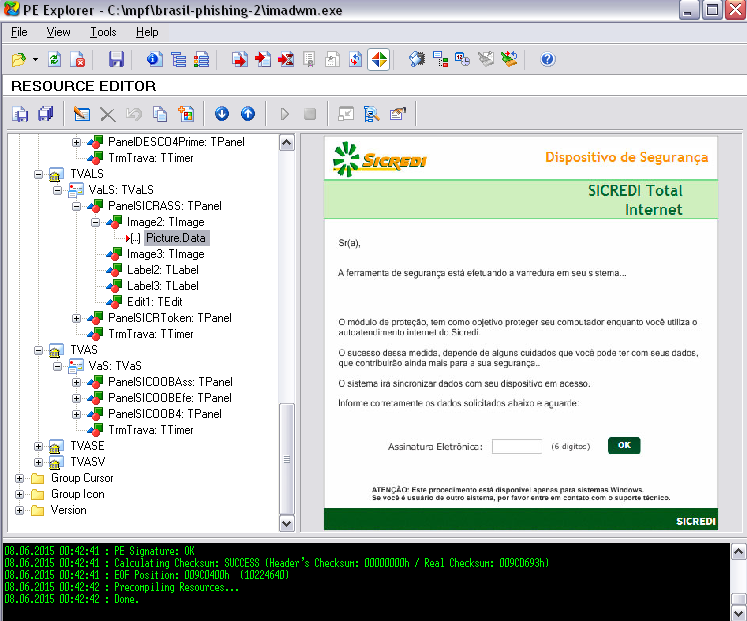The width and height of the screenshot is (747, 621).
Task: Click the copy resource icon
Action: [160, 114]
